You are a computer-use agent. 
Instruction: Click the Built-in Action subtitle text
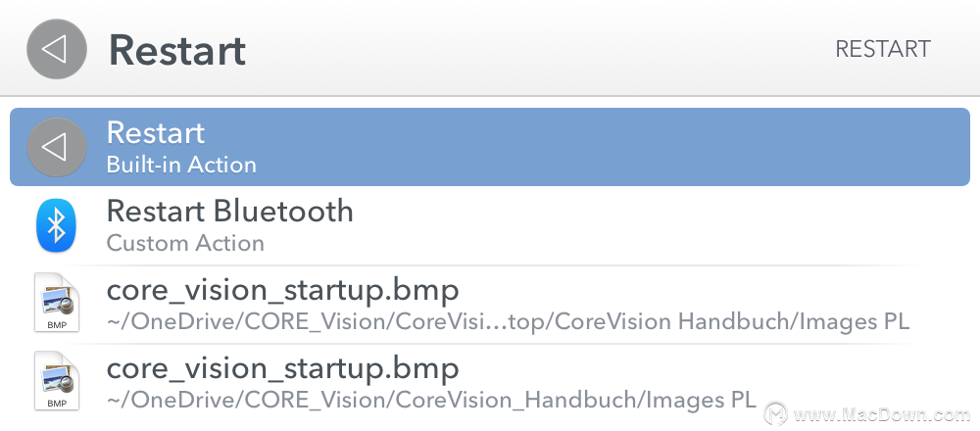pyautogui.click(x=181, y=165)
